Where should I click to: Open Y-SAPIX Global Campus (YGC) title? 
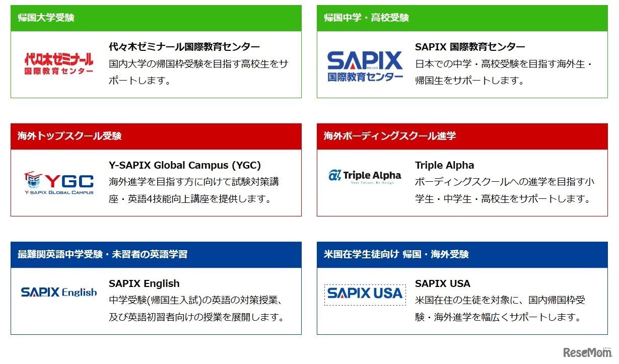point(185,165)
